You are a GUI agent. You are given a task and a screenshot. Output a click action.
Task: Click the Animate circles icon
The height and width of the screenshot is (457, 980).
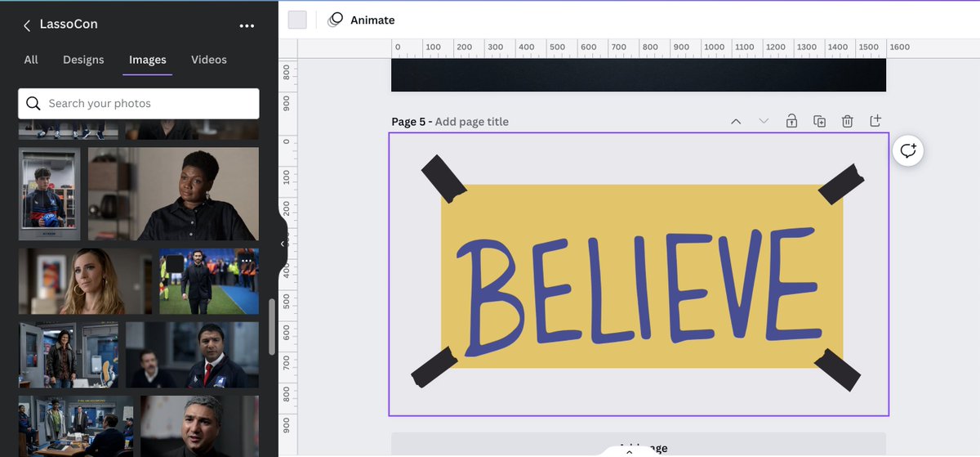pyautogui.click(x=335, y=20)
